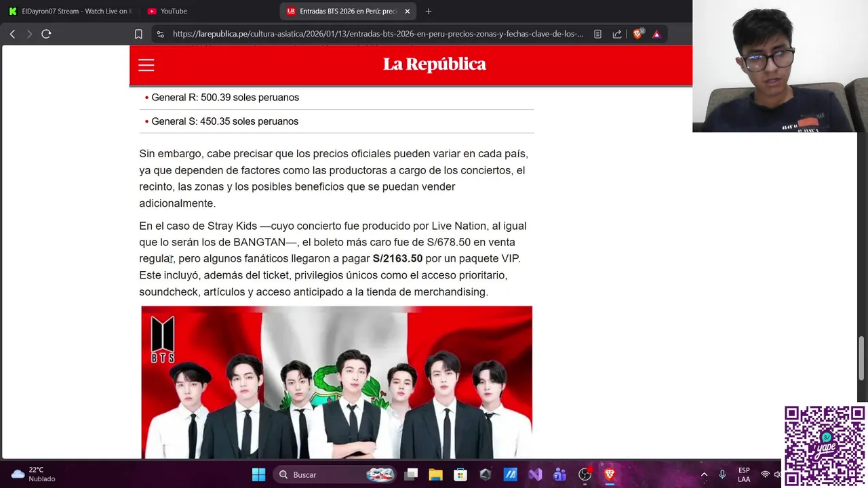Share this page using share icon
Image resolution: width=868 pixels, height=488 pixels.
(x=617, y=34)
